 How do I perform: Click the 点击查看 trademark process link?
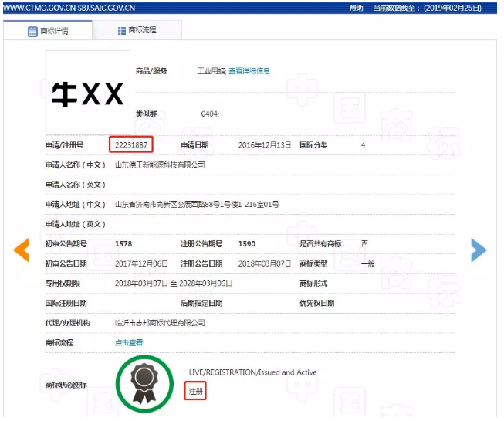129,342
